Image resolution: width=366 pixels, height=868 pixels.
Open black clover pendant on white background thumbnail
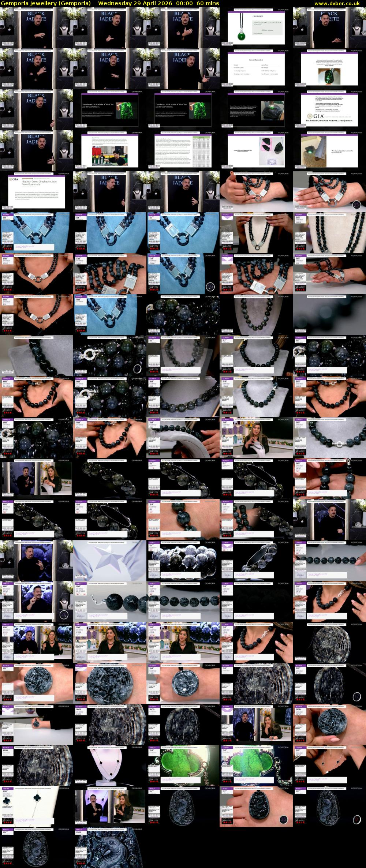pyautogui.click(x=37, y=807)
